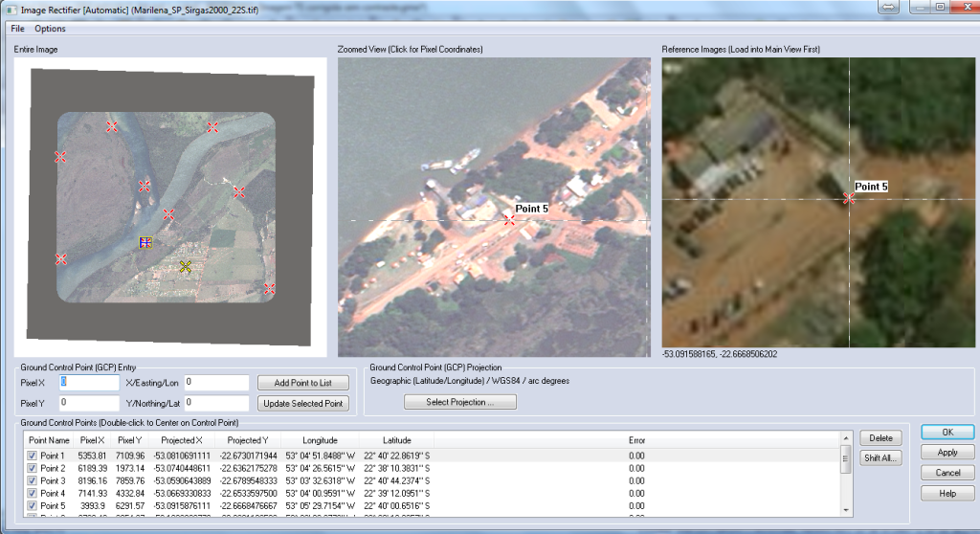Click the Point 5 marker in Reference Images
Image resolution: width=980 pixels, height=534 pixels.
click(x=848, y=198)
